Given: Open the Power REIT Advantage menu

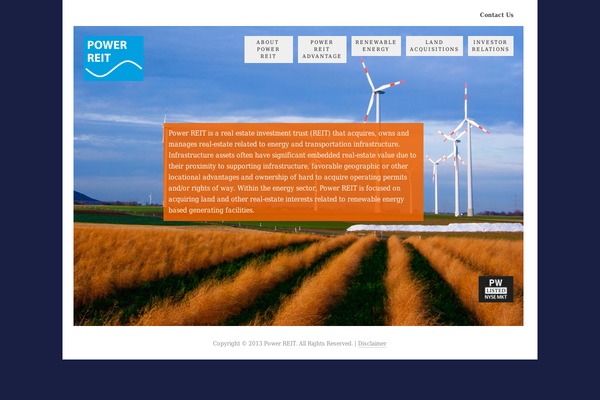Looking at the screenshot, I should pos(322,49).
